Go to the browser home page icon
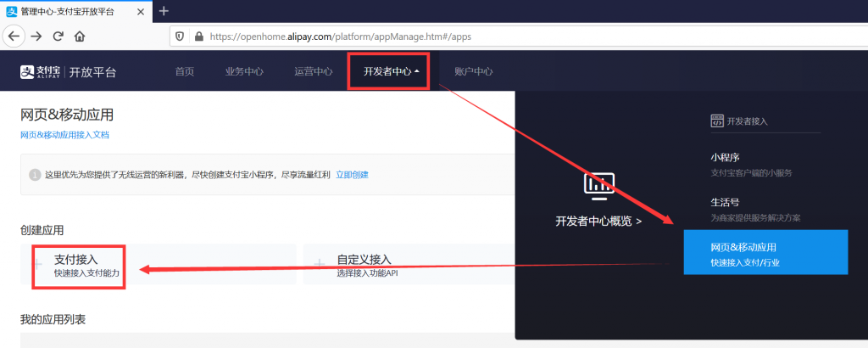 point(80,36)
